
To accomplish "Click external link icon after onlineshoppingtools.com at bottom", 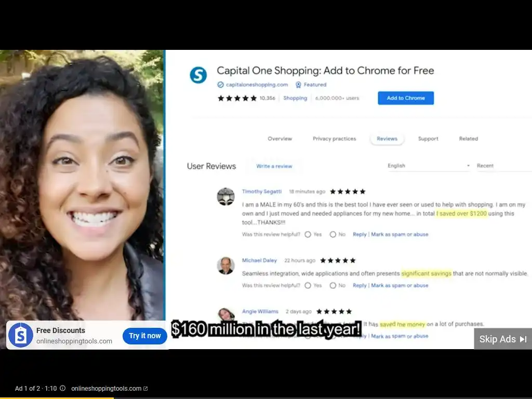I will (145, 389).
